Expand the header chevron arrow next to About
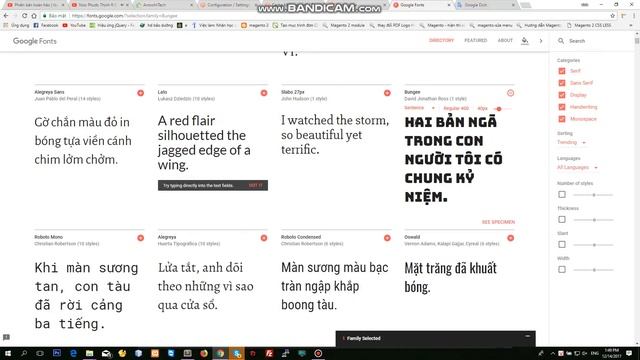Screen dimensions: 640x360 coord(541,41)
